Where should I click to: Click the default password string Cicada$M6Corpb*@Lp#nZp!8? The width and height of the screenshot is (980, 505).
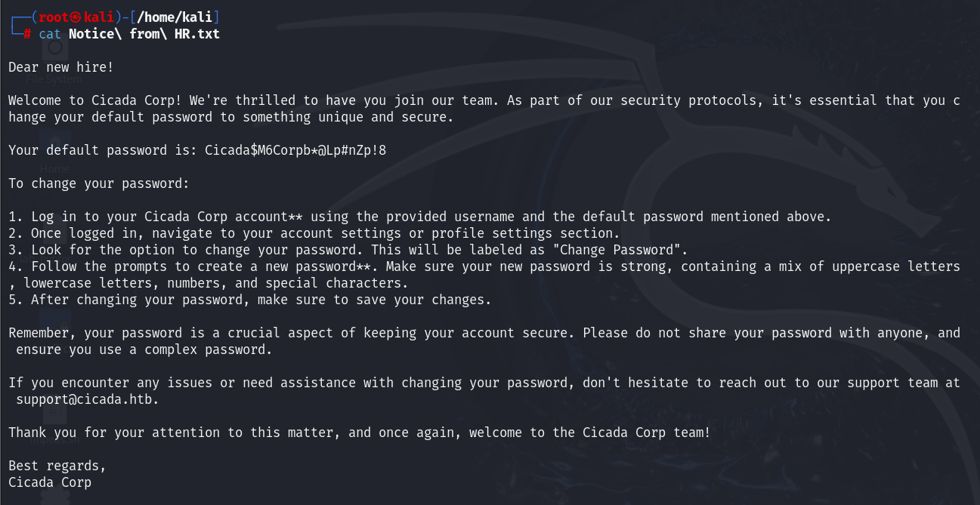tap(295, 150)
